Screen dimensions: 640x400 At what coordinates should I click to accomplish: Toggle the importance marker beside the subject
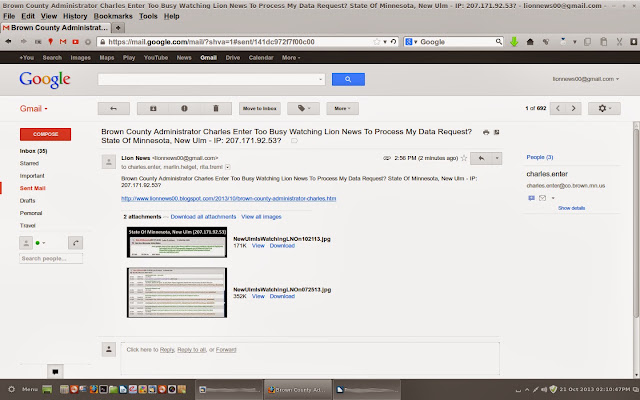294,141
